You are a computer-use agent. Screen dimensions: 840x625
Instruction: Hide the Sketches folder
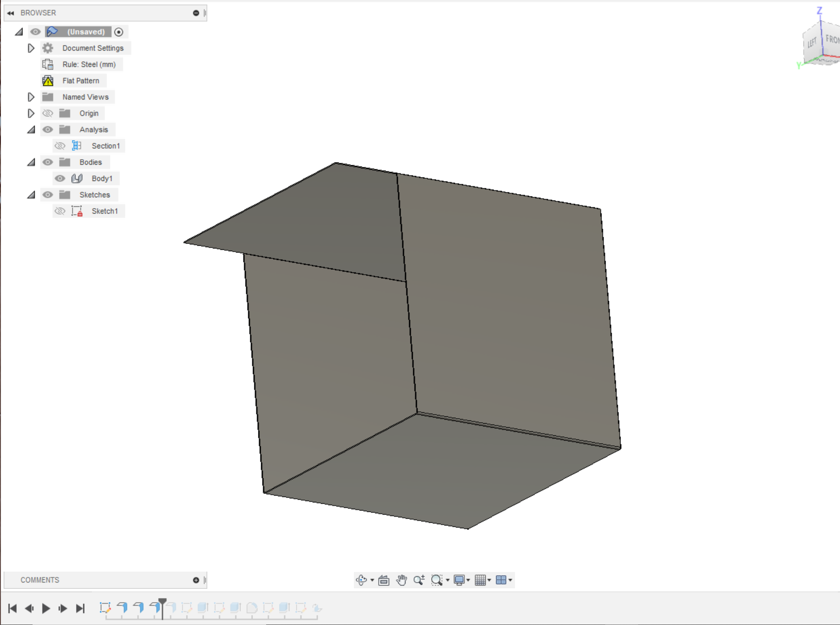tap(48, 195)
